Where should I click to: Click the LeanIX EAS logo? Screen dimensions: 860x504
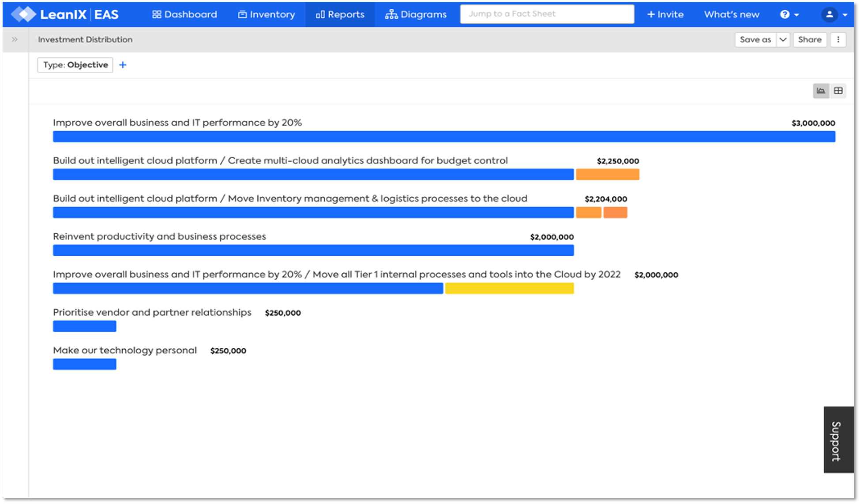click(65, 14)
